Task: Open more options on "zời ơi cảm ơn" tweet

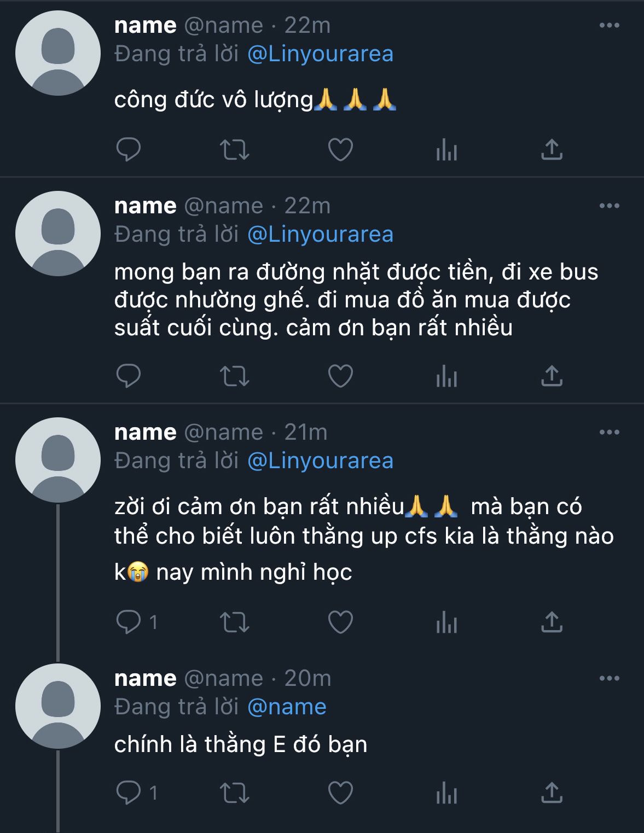Action: [x=609, y=433]
